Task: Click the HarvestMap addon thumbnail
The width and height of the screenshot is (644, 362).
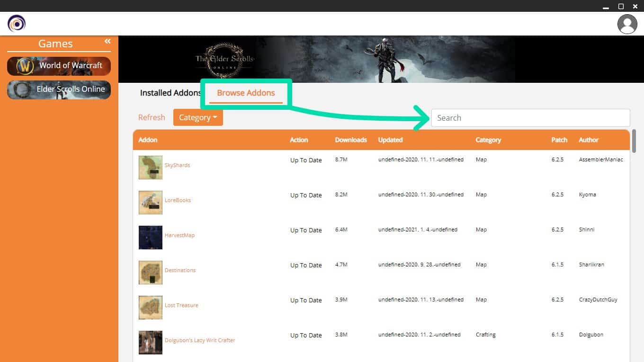Action: pyautogui.click(x=151, y=238)
